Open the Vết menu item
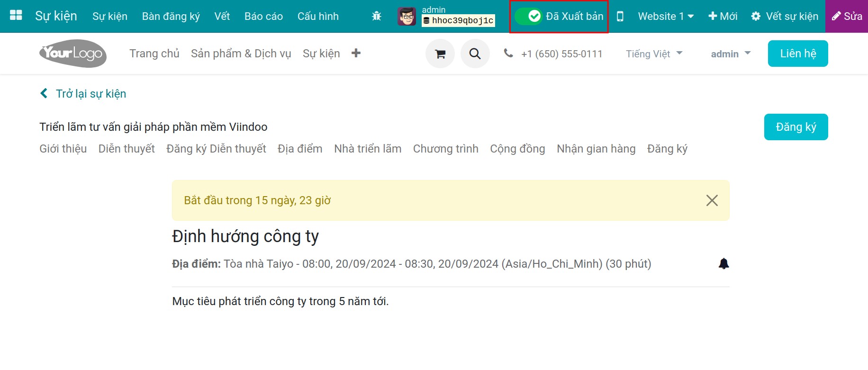This screenshot has height=370, width=868. click(x=222, y=16)
